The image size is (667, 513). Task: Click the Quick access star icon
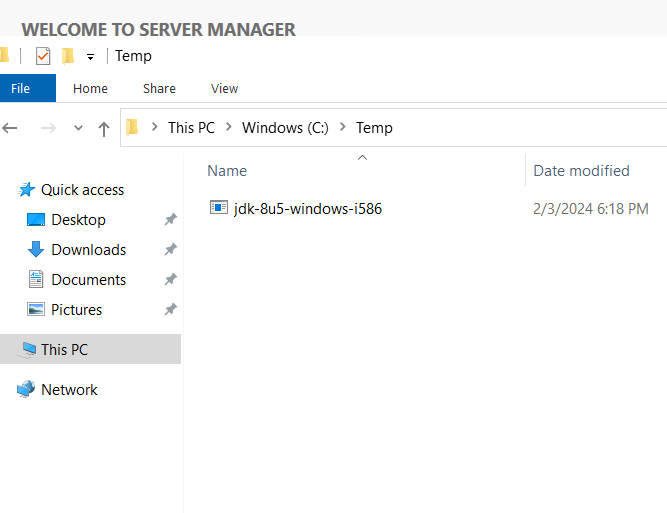(26, 190)
